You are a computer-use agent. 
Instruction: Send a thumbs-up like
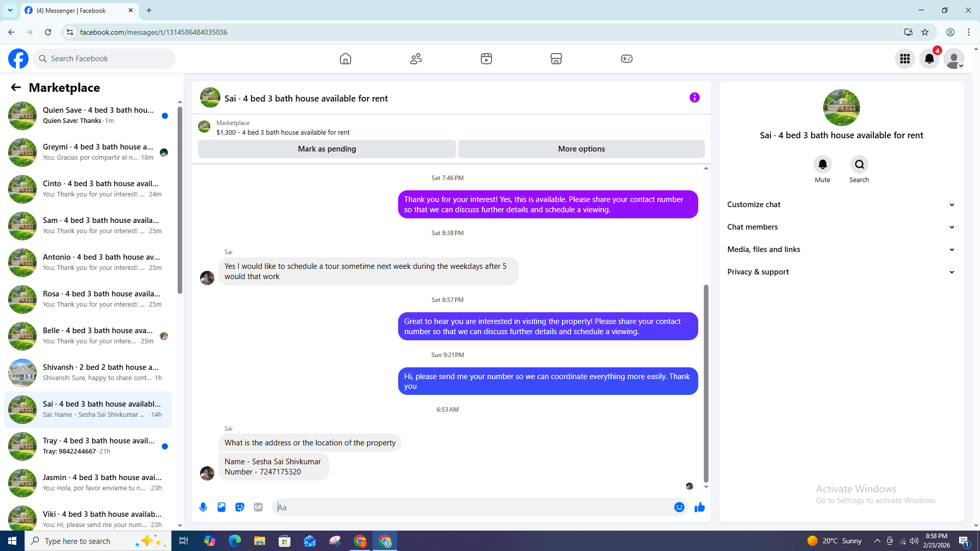point(699,507)
